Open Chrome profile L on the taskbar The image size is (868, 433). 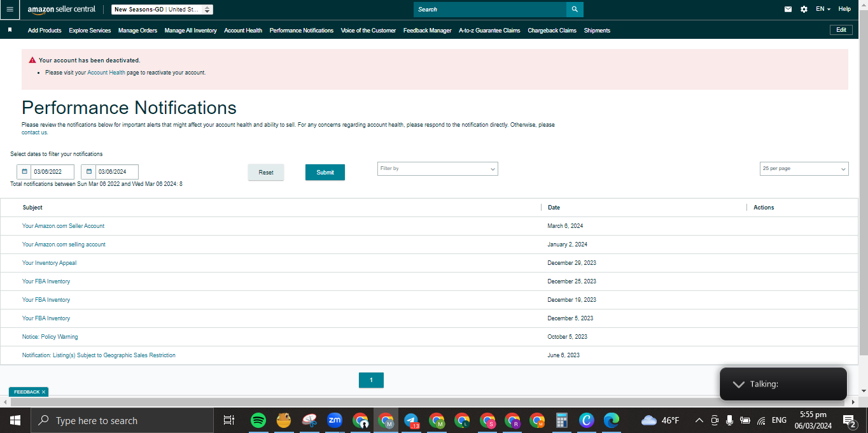tap(462, 420)
